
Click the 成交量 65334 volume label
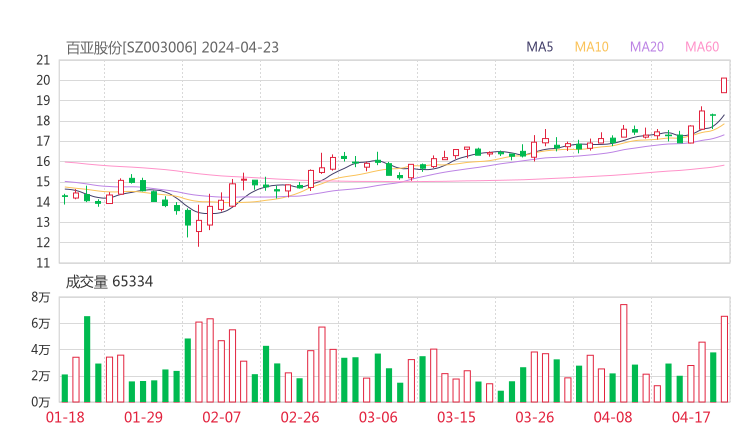coord(109,282)
